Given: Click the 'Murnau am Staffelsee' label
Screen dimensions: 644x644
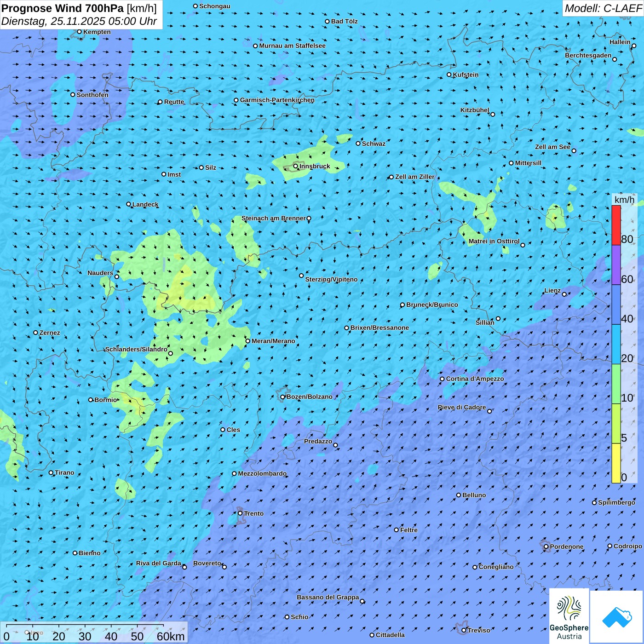Looking at the screenshot, I should 292,46.
